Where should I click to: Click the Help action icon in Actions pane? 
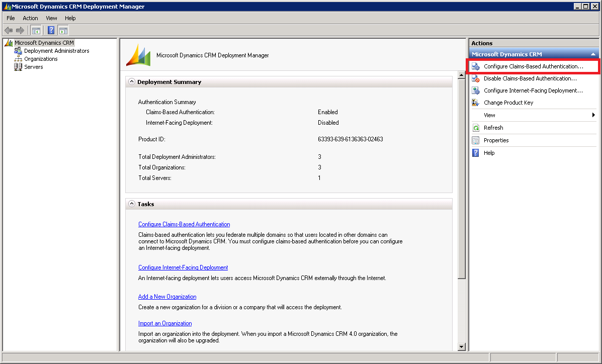click(x=476, y=153)
